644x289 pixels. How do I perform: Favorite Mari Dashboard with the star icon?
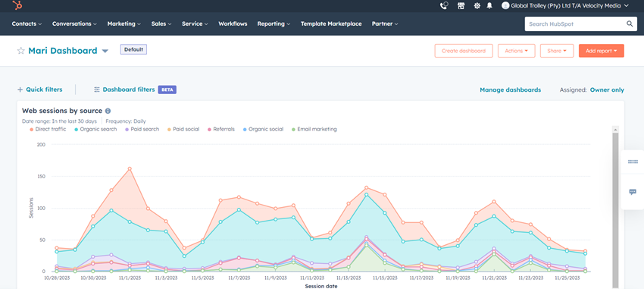[21, 51]
